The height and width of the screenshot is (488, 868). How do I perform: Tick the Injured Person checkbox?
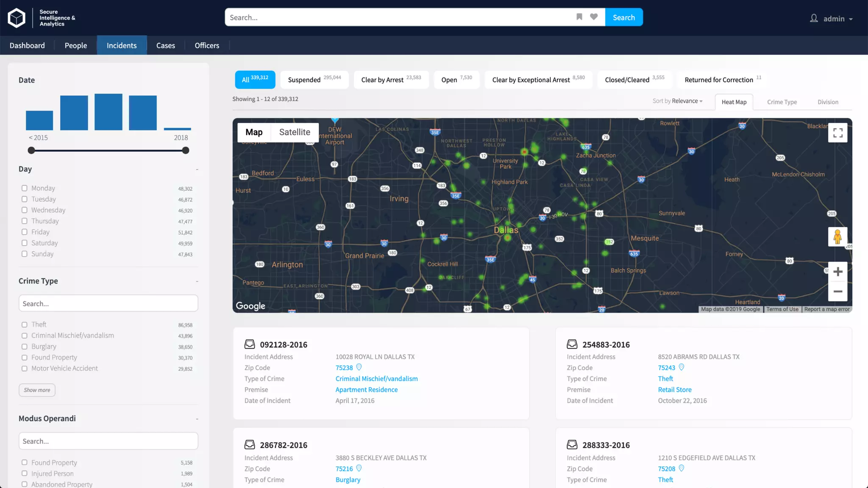tap(25, 474)
